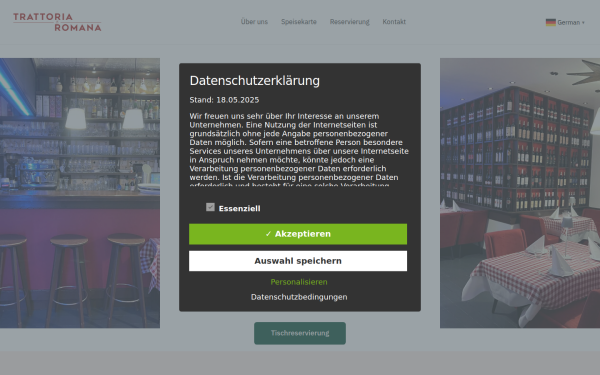Click Auswahl speichern button
Screen dimensions: 600x375
pyautogui.click(x=298, y=261)
